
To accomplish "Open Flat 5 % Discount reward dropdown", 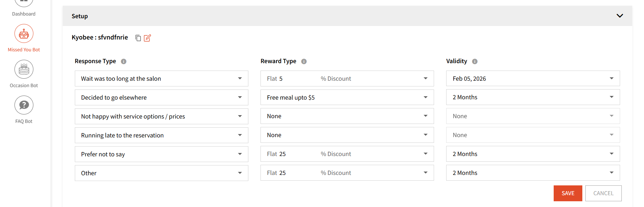I will (x=347, y=78).
